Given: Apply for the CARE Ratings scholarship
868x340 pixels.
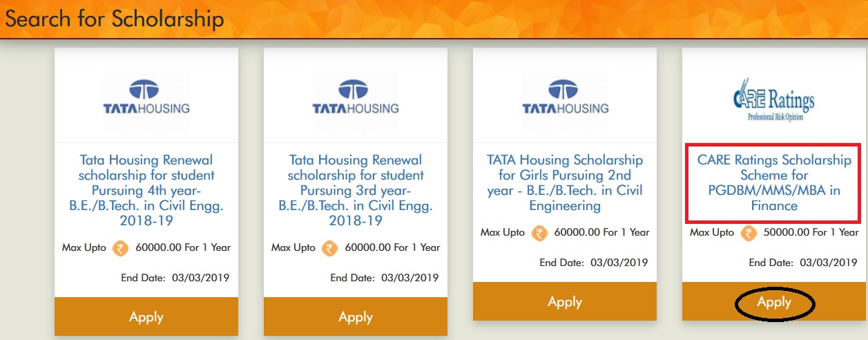Looking at the screenshot, I should tap(773, 302).
